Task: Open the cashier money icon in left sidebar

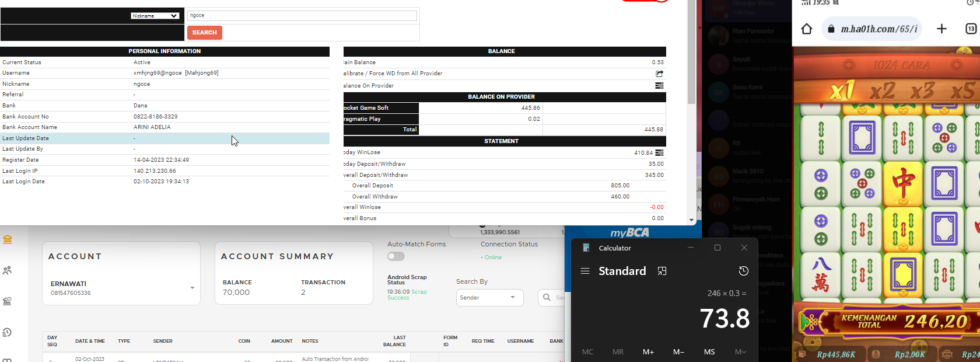Action: point(8,301)
